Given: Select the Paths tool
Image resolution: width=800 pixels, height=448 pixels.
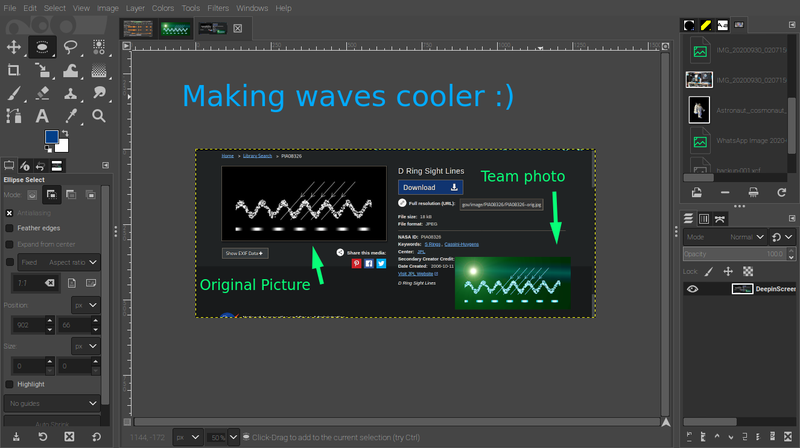Looking at the screenshot, I should (x=14, y=116).
